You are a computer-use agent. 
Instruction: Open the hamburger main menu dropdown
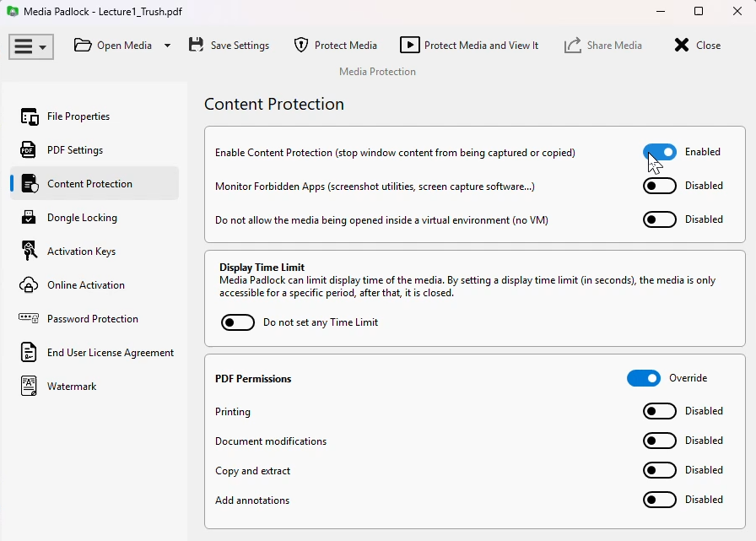click(x=31, y=46)
